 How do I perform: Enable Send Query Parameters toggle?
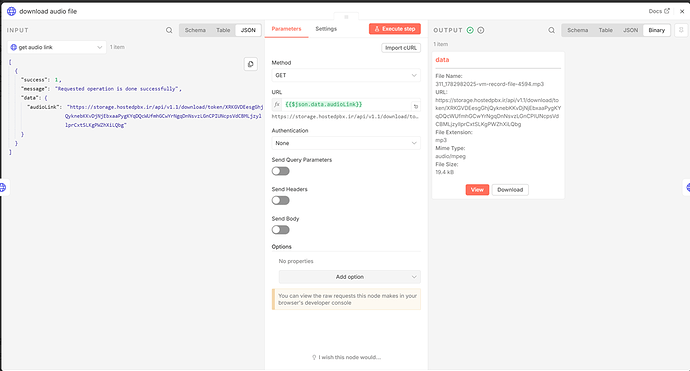coord(280,171)
